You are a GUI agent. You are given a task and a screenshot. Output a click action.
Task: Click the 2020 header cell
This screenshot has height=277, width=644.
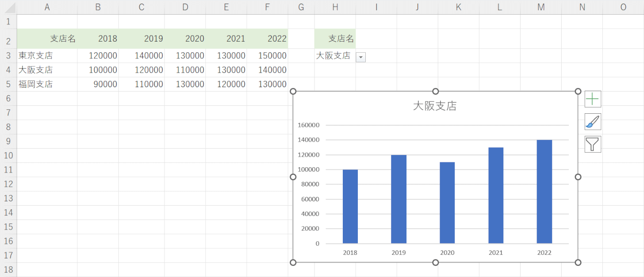click(185, 38)
